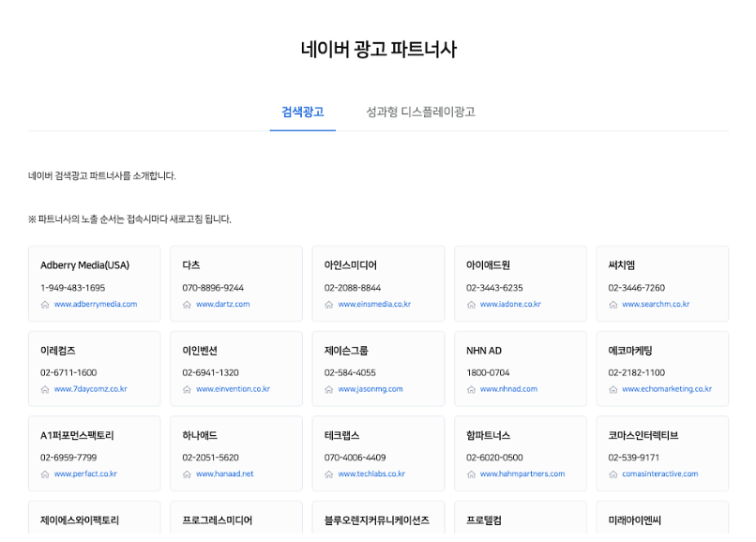756x542 pixels.
Task: Visit www.echomarketing.co.kr link
Action: (x=667, y=389)
